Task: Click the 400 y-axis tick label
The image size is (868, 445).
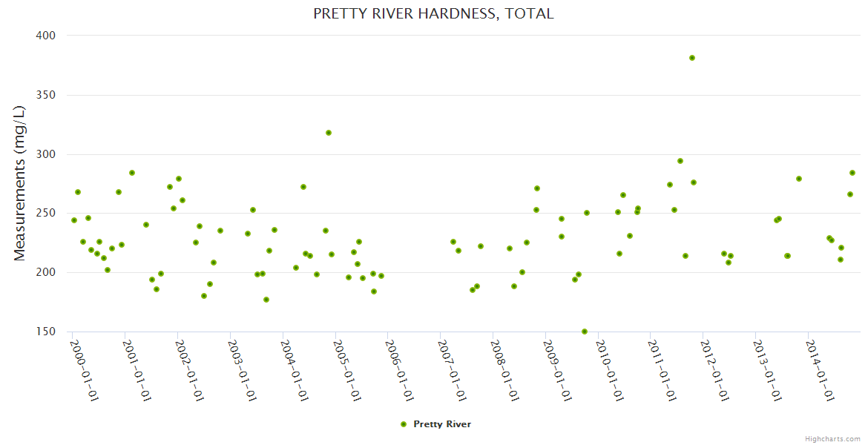Action: 47,35
